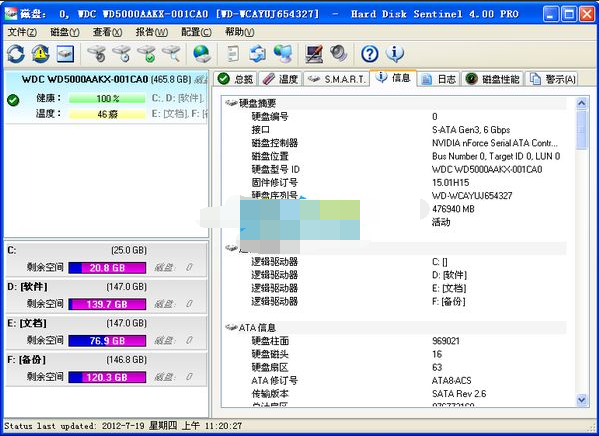Switch to the 磁盘性能 tab
The width and height of the screenshot is (599, 436).
point(493,79)
